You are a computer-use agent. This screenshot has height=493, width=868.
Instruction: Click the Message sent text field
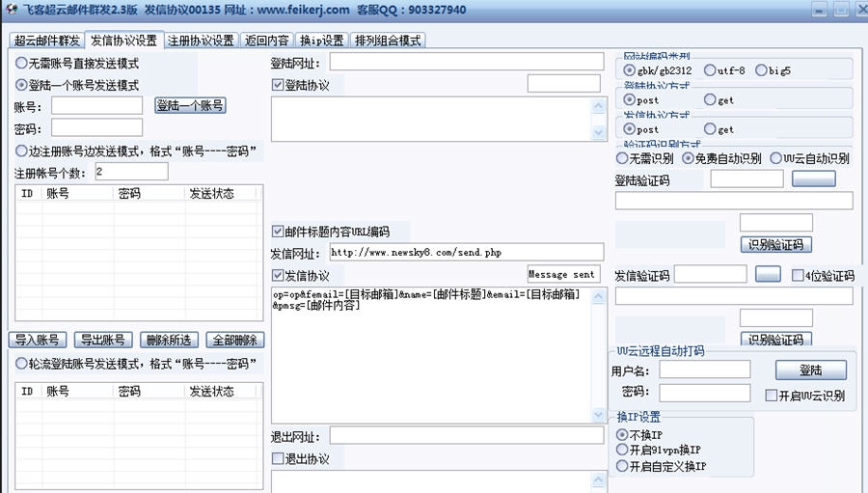pos(564,274)
